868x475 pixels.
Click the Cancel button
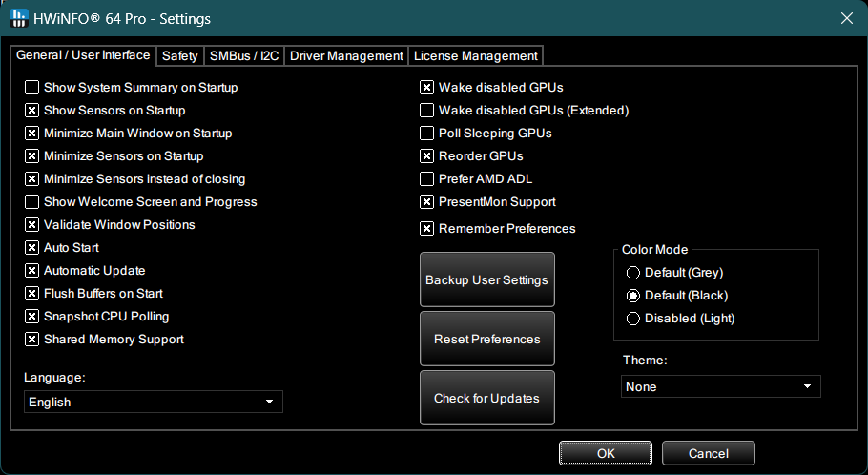[x=709, y=453]
